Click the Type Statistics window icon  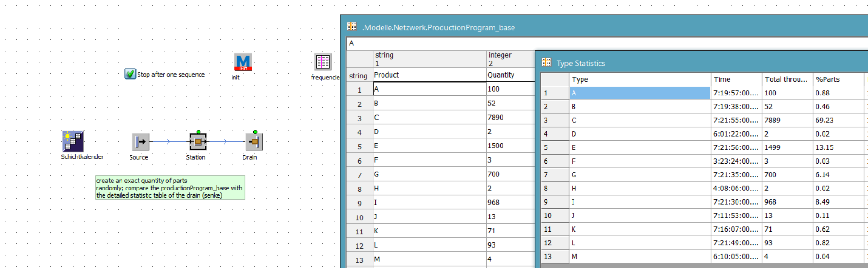coord(547,62)
